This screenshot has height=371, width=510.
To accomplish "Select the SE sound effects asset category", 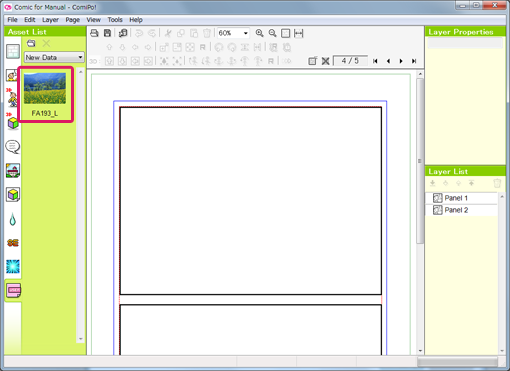I will [13, 243].
